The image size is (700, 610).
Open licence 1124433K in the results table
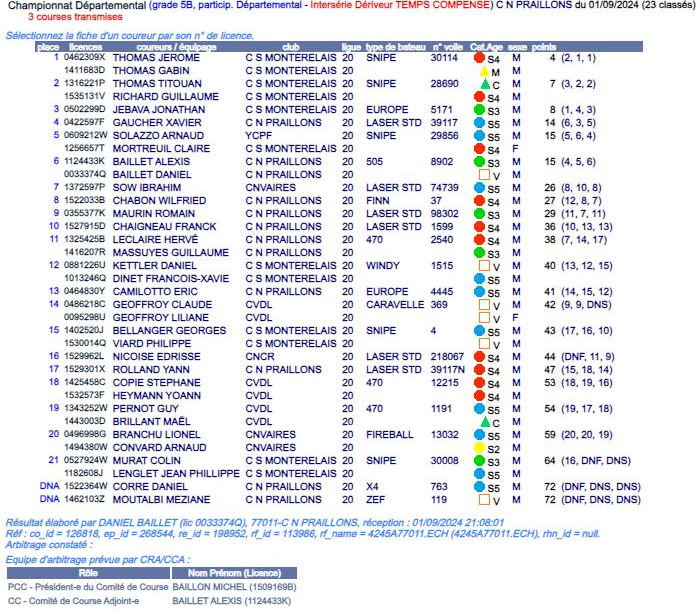[x=84, y=162]
